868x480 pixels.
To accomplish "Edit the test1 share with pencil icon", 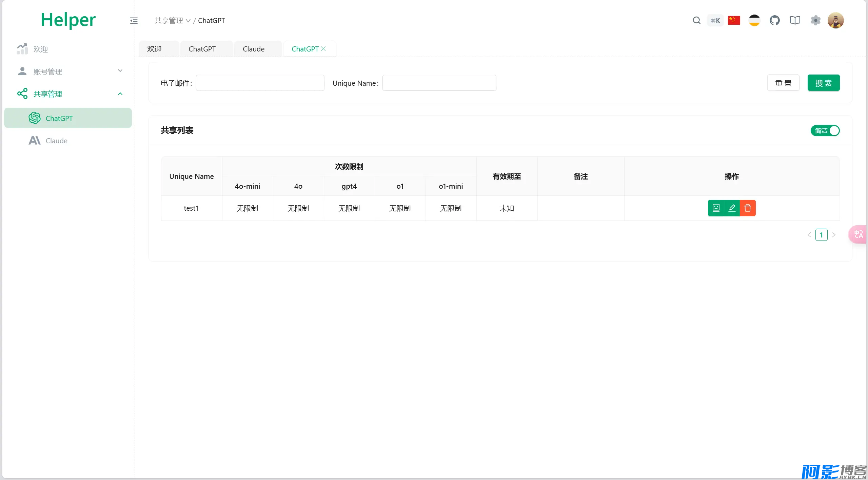I will [x=732, y=208].
